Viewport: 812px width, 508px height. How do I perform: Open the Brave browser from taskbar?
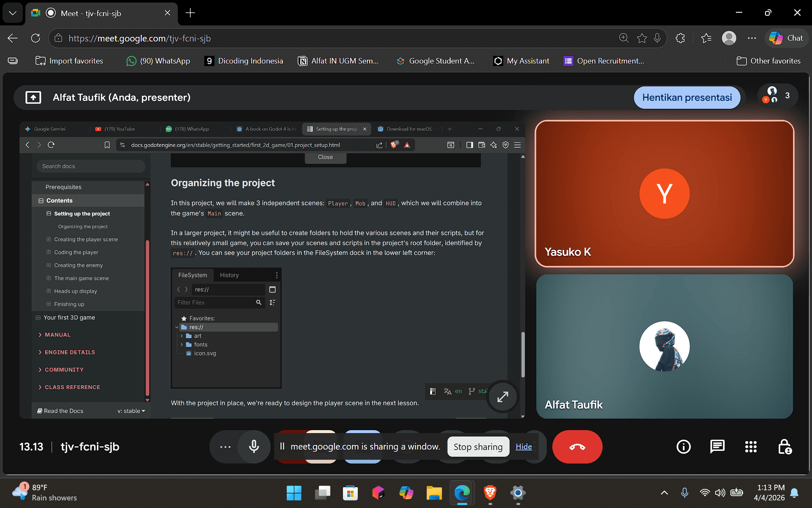(490, 493)
